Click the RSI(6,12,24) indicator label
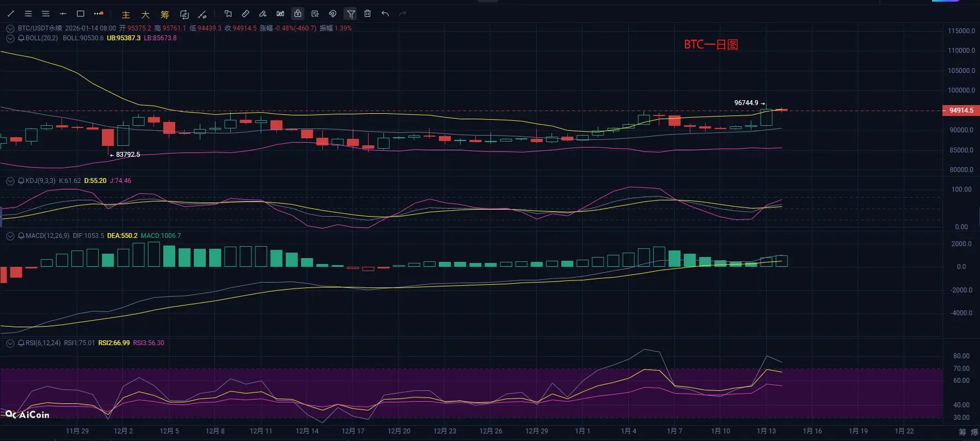The width and height of the screenshot is (980, 441). pos(43,343)
